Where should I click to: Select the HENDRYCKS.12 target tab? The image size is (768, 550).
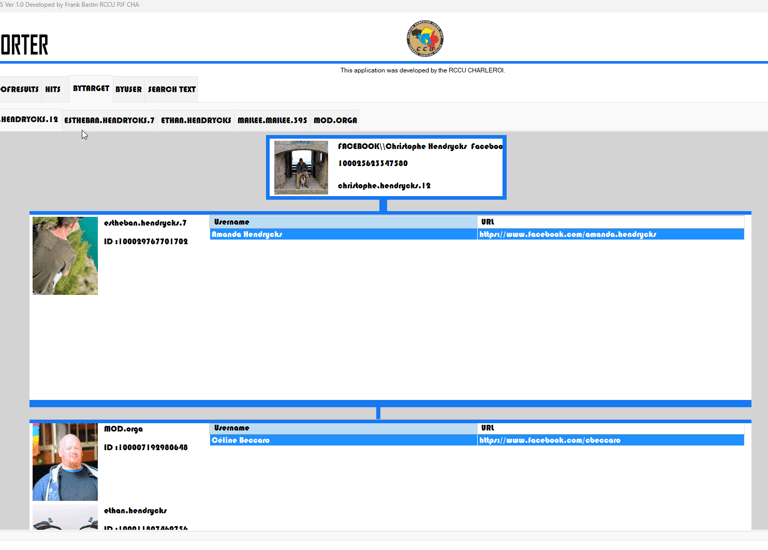click(30, 120)
